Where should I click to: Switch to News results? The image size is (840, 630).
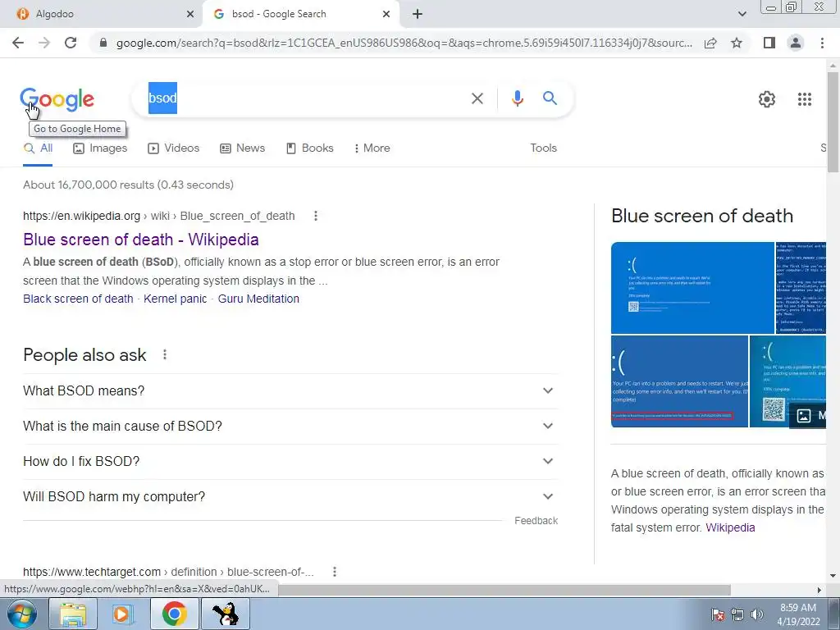point(242,148)
